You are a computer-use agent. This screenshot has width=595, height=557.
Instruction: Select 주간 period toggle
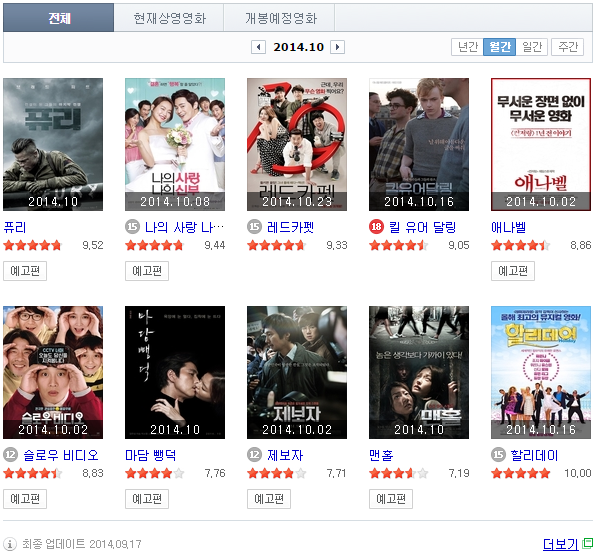click(x=567, y=47)
